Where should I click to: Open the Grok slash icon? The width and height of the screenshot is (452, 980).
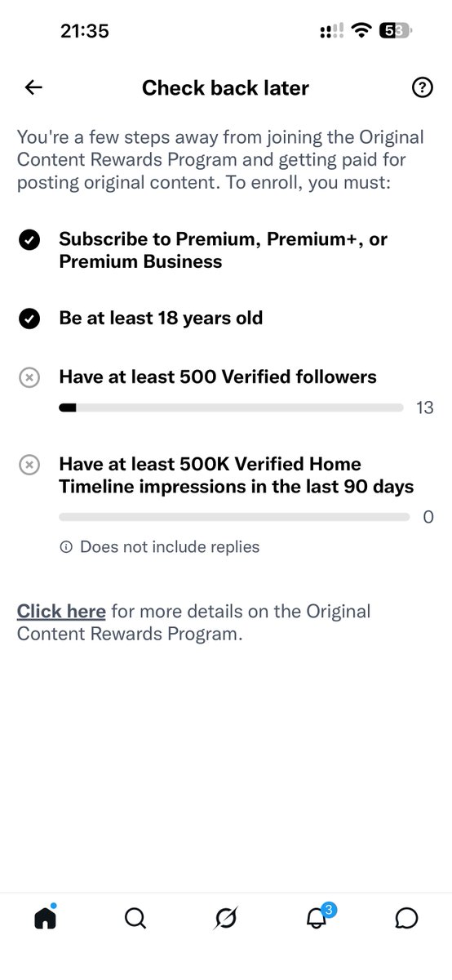coord(225,919)
